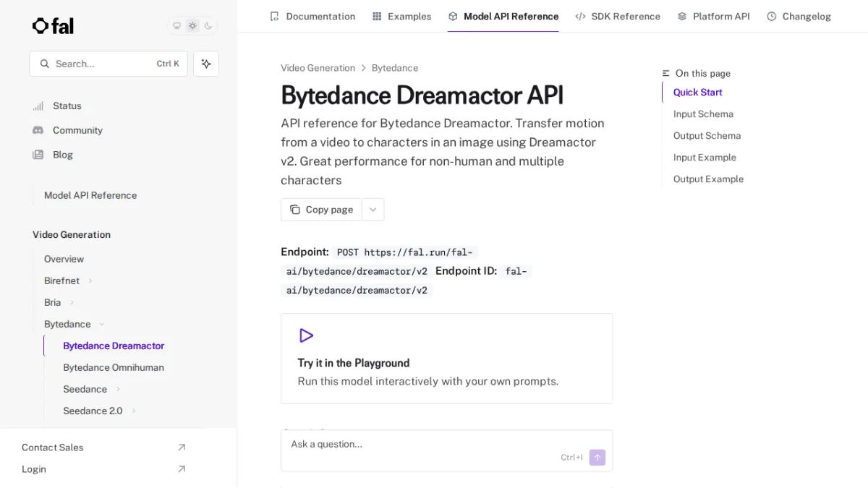Click the Documentation book icon

[274, 16]
